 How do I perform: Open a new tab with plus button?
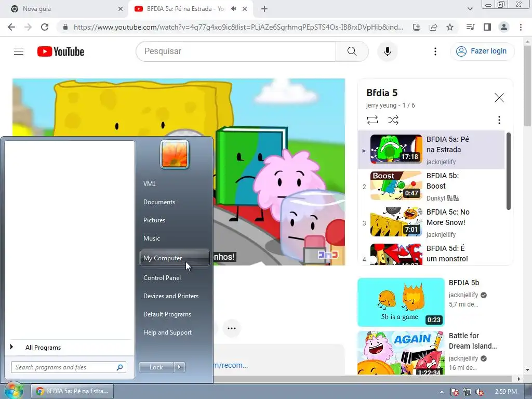(264, 9)
